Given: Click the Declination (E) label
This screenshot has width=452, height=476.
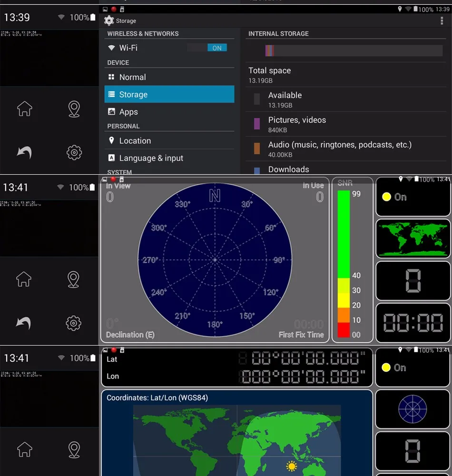Looking at the screenshot, I should coord(130,335).
